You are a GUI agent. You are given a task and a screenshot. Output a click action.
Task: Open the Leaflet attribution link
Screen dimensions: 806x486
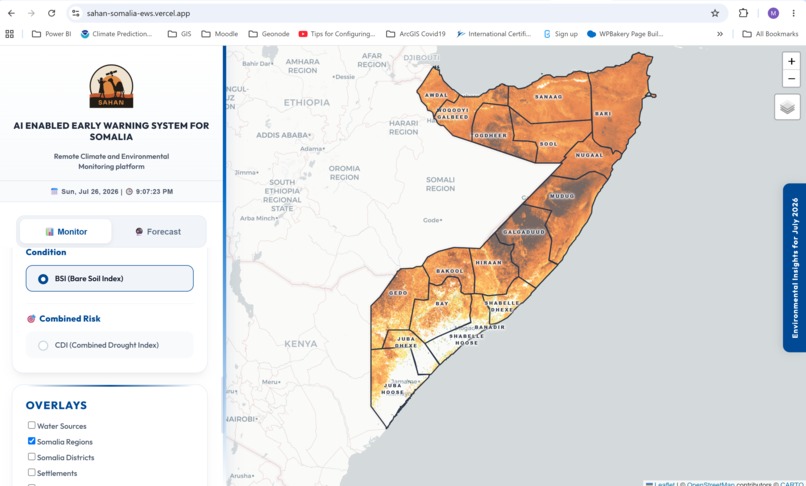click(664, 483)
